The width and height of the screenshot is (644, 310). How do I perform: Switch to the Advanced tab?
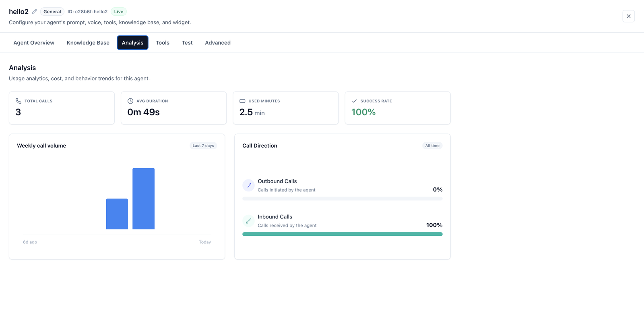(218, 43)
